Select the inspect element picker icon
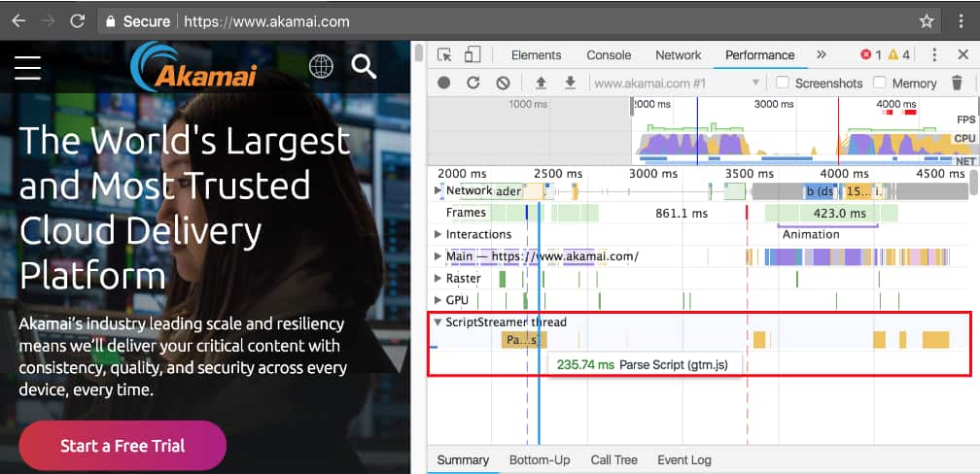The height and width of the screenshot is (474, 980). coord(444,55)
